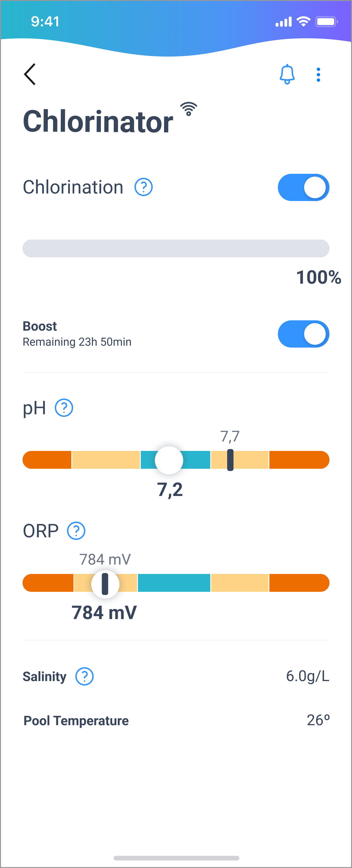Image resolution: width=352 pixels, height=868 pixels.
Task: Tap the right orange zone of pH bar
Action: tap(299, 460)
